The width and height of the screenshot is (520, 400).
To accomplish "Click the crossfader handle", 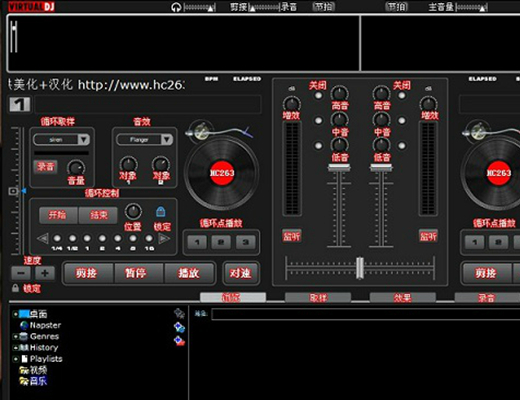I will point(360,267).
